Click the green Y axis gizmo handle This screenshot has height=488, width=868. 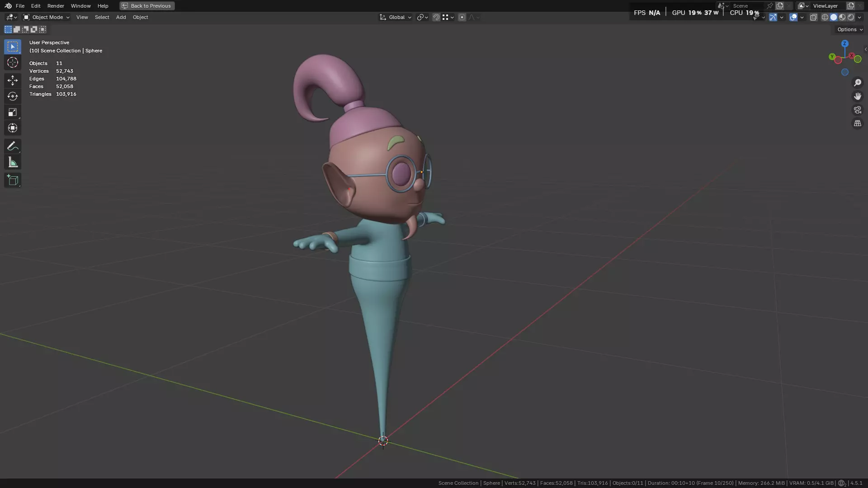point(832,56)
